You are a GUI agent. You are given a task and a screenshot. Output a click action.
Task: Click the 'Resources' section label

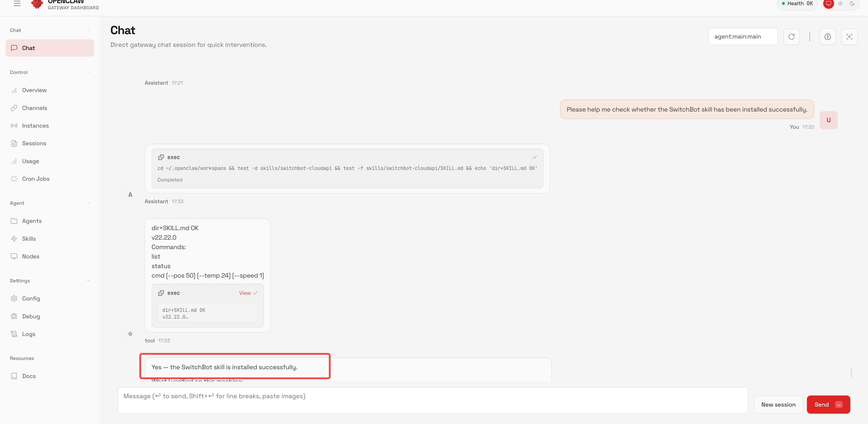(22, 358)
